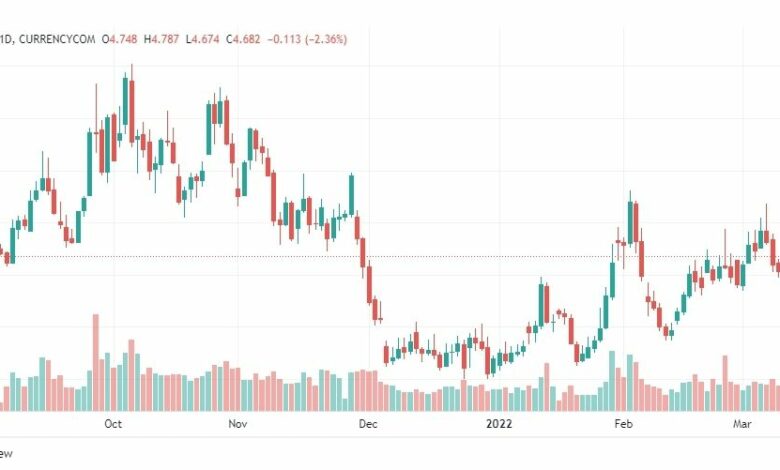The height and width of the screenshot is (470, 780).
Task: Click the dotted horizontal current price line
Action: pyautogui.click(x=390, y=257)
